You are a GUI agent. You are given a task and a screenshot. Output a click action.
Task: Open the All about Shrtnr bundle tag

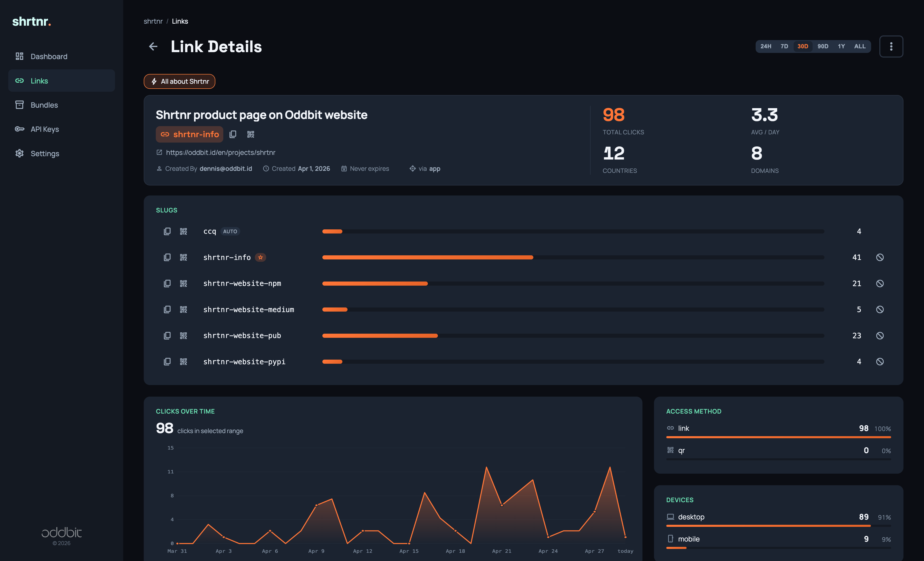[179, 81]
